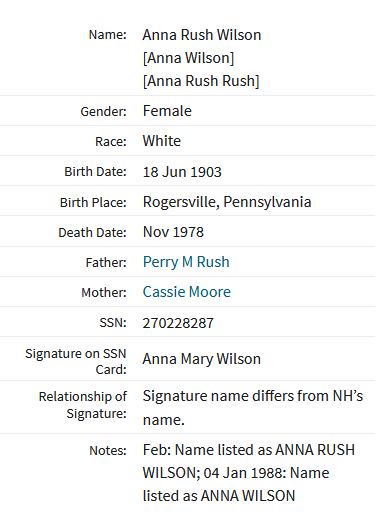This screenshot has height=514, width=376.
Task: Click the Race value White
Action: click(162, 141)
